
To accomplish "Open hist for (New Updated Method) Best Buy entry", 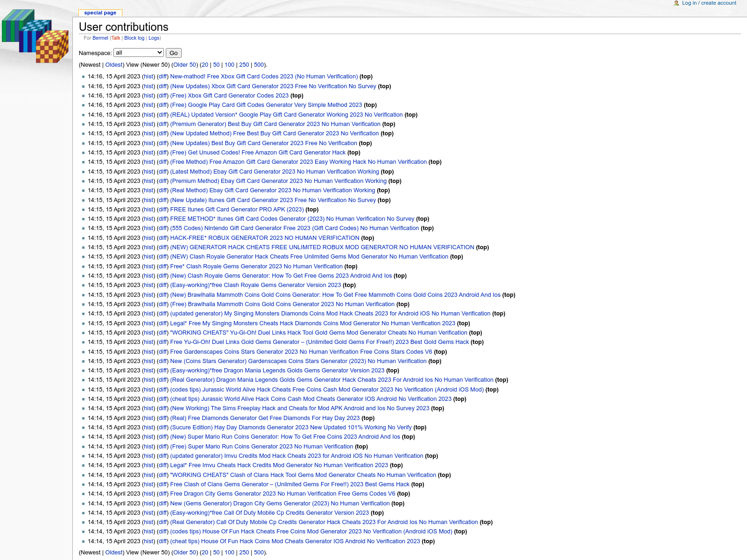I will pyautogui.click(x=149, y=133).
